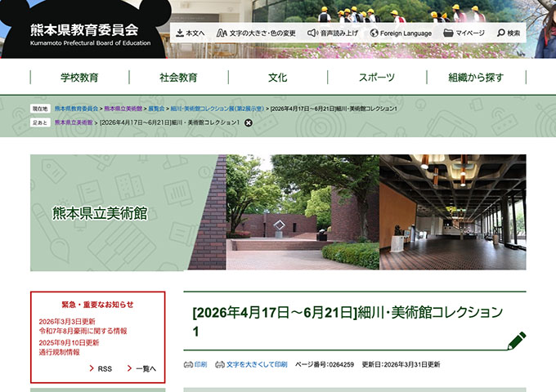Open 熊本県立美術館 in the 足あと history

(74, 122)
